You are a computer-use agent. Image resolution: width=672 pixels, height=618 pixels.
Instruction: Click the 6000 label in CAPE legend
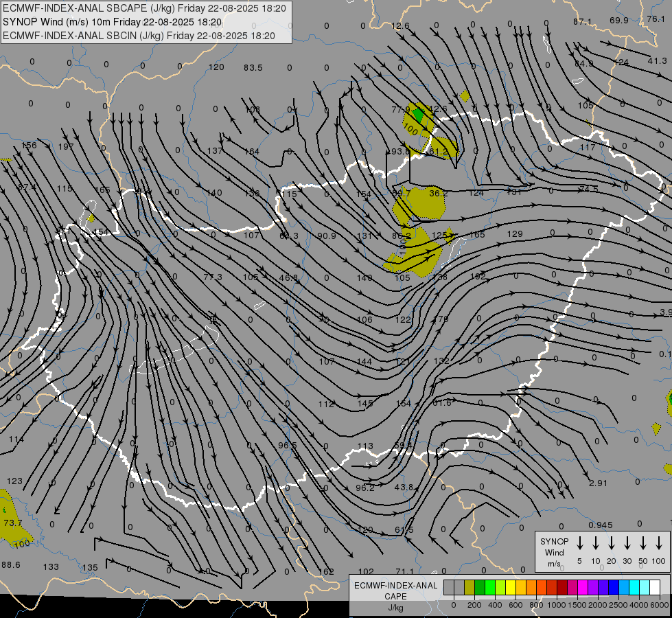point(660,605)
